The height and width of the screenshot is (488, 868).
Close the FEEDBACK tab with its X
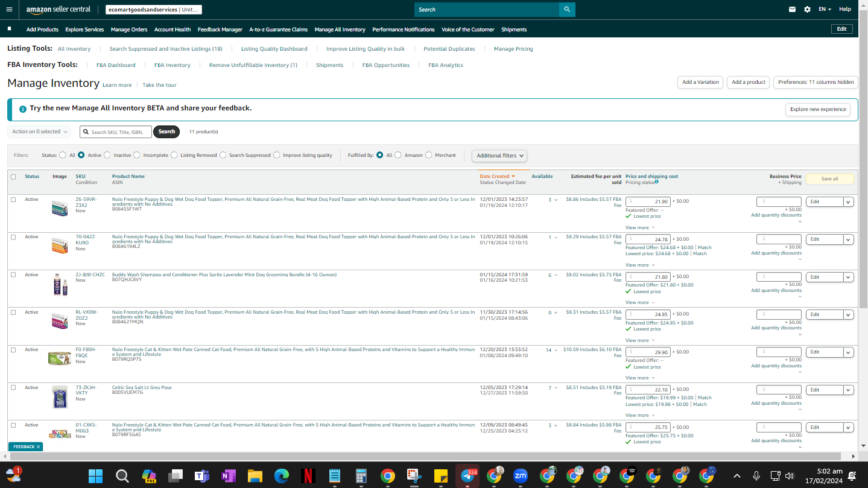[39, 447]
